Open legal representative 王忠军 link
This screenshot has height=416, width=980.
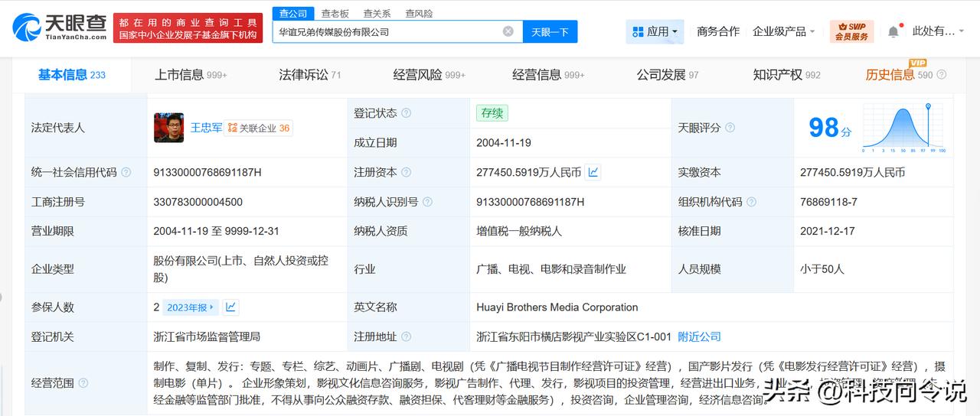click(206, 128)
